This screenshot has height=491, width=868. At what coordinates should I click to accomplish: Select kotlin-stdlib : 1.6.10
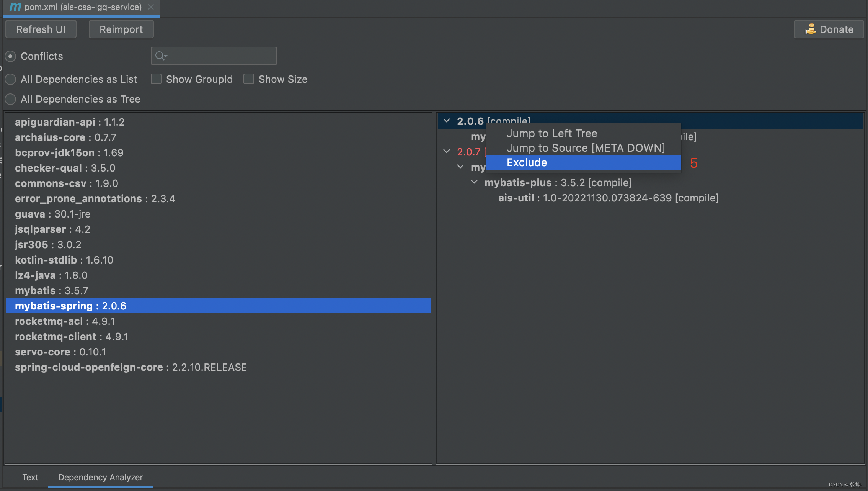click(219, 260)
